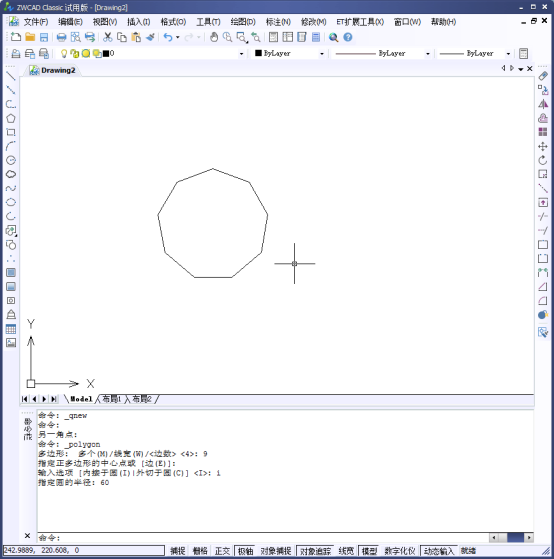The height and width of the screenshot is (559, 554).
Task: Toggle 动态输入 dynamic input
Action: coord(438,551)
